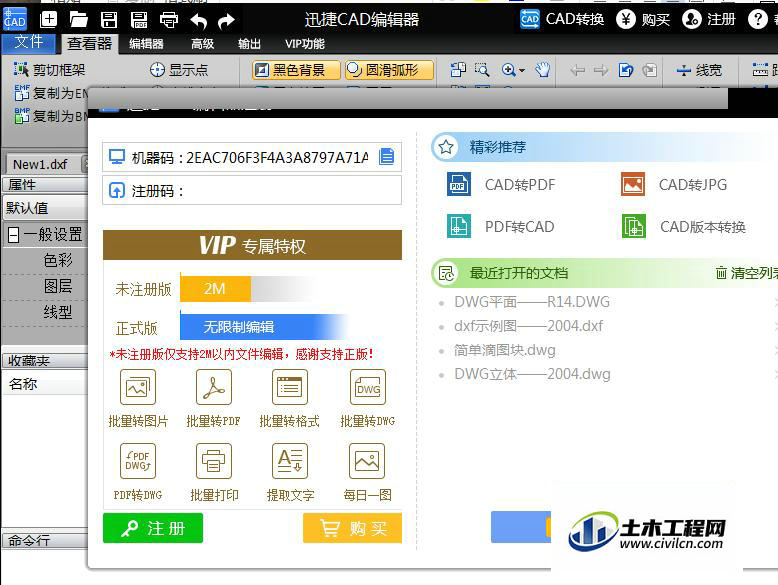
Task: Click the save as PDF icon
Action: (139, 20)
